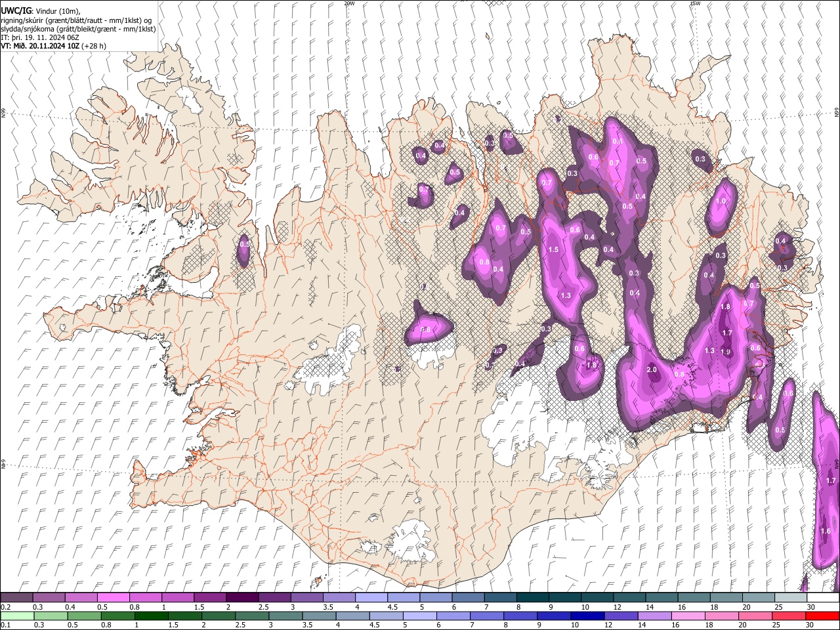Image resolution: width=840 pixels, height=630 pixels.
Task: Select the darkest purple 2–2.5 snow swatch
Action: (242, 597)
